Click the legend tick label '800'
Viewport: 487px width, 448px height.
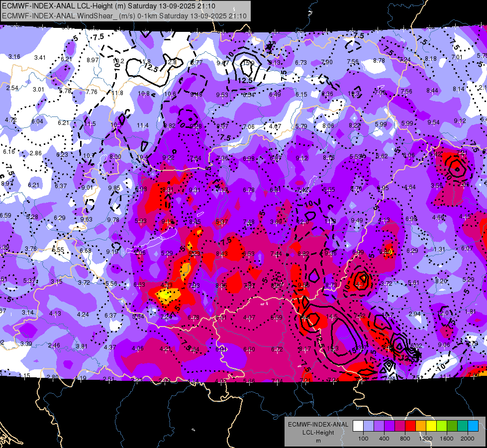pos(405,439)
